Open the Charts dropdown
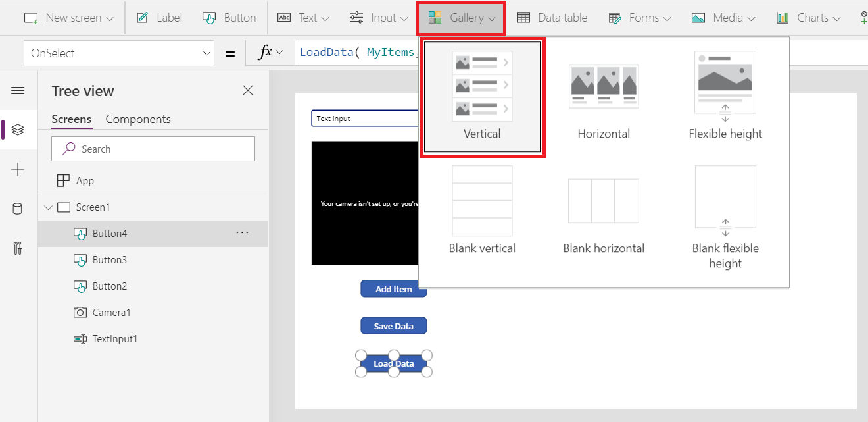Screen dimensions: 868x422 (808, 18)
